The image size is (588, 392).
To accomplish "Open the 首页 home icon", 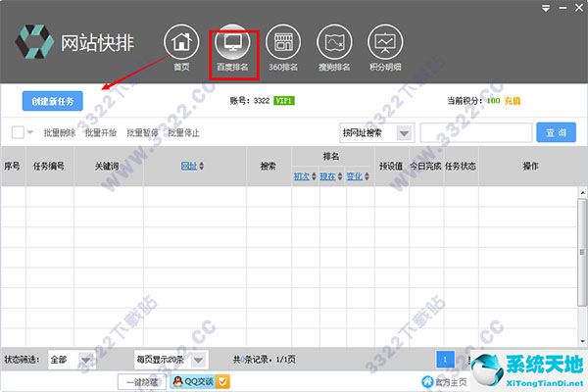I will tap(181, 41).
